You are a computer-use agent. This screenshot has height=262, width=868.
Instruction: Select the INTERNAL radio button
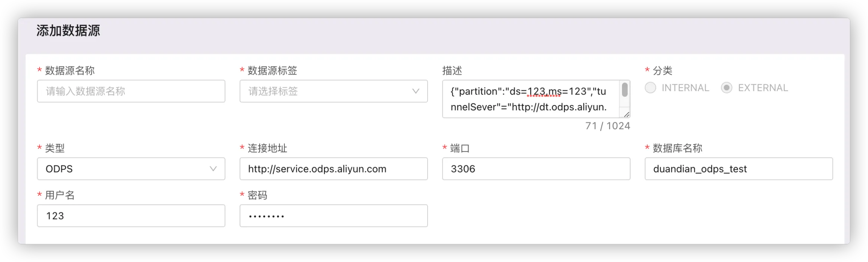[651, 88]
